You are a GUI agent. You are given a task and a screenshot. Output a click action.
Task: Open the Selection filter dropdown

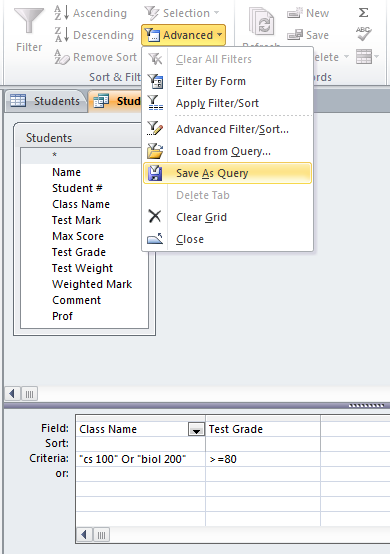pos(182,13)
